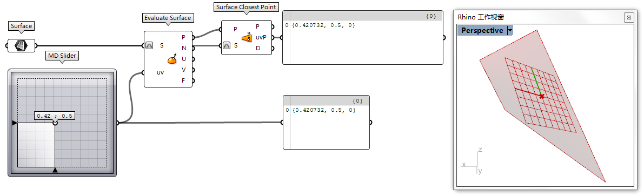Viewport: 644px width, 196px height.
Task: Click the uvP output of Surface Closest Point
Action: click(x=261, y=37)
